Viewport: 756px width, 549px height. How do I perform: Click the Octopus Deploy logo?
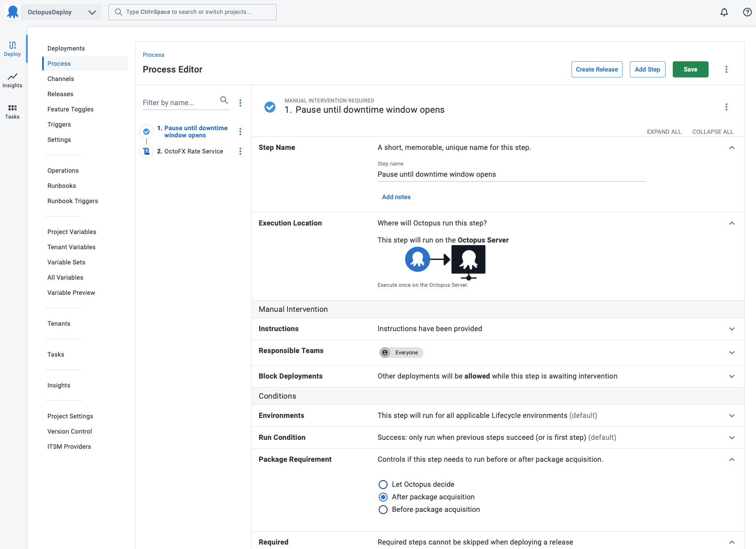pyautogui.click(x=13, y=12)
